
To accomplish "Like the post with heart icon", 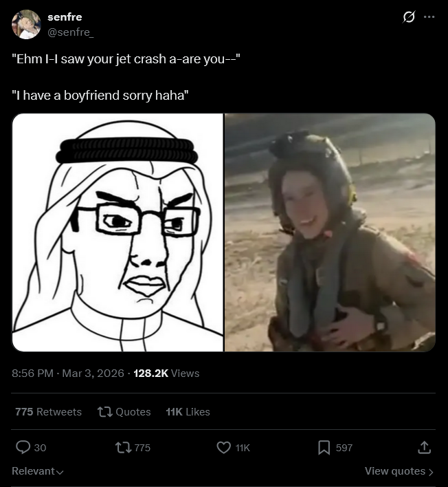I will [x=223, y=448].
